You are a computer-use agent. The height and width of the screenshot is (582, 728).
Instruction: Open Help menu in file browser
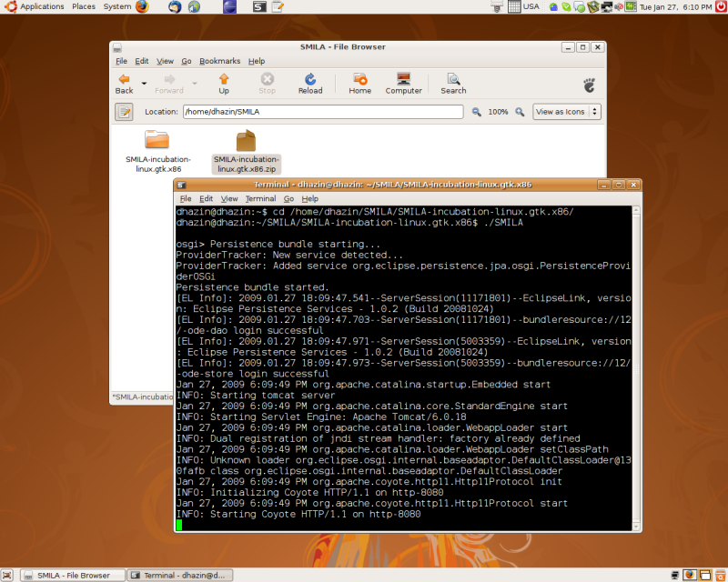257,61
